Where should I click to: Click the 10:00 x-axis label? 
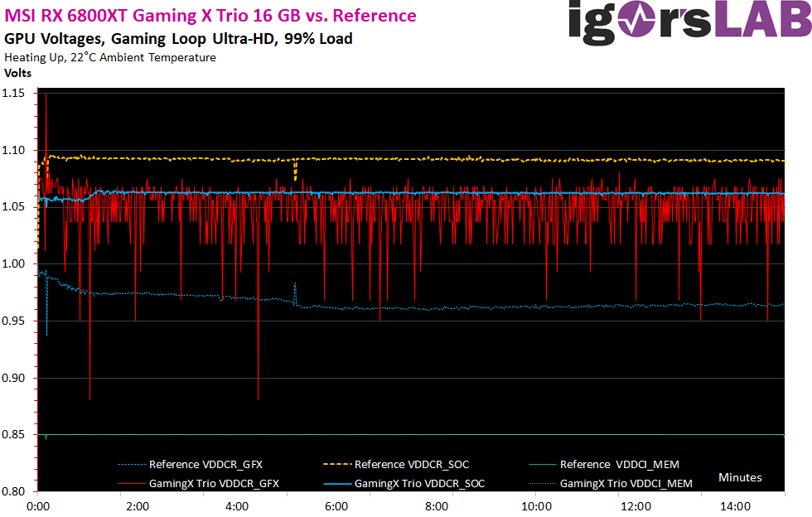[x=536, y=506]
